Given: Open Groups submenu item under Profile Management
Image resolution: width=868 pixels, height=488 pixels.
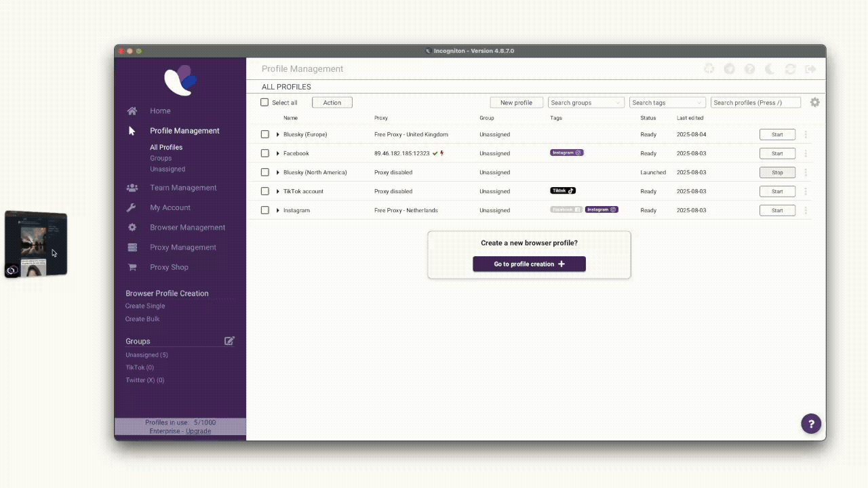Looking at the screenshot, I should click(x=161, y=158).
